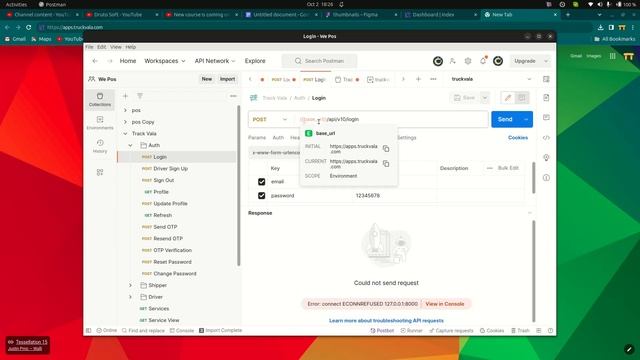The height and width of the screenshot is (360, 640).
Task: Toggle sidebar icon in status bar
Action: pyautogui.click(x=89, y=330)
